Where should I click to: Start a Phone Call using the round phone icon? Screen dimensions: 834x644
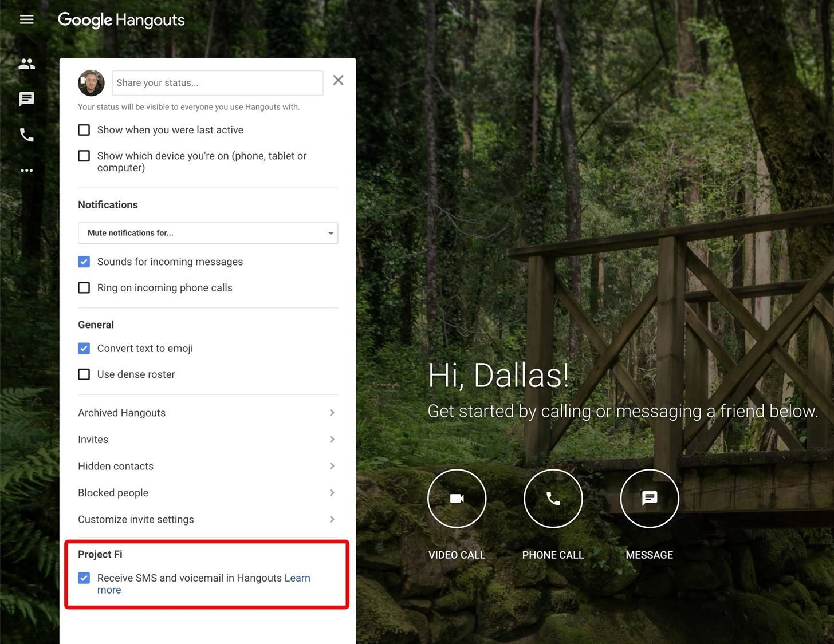click(553, 499)
